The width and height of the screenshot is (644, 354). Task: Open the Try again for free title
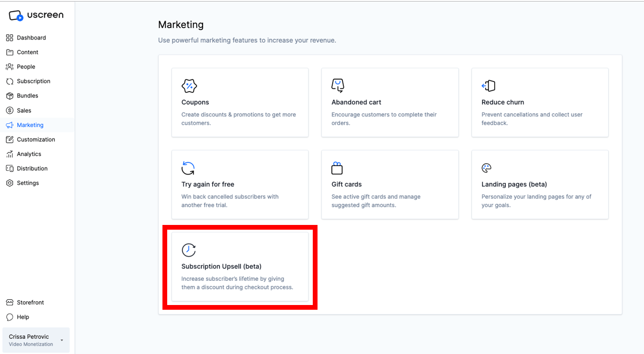coord(208,184)
